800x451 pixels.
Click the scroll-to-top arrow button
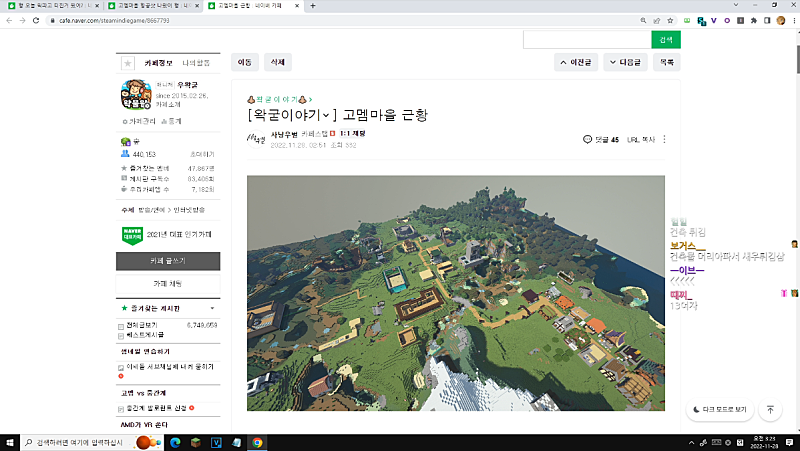(x=770, y=410)
